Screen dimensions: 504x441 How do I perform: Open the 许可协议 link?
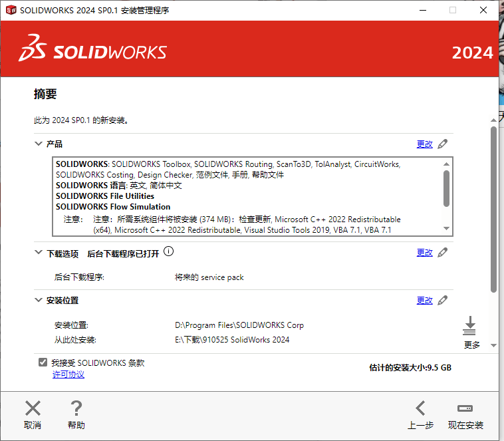68,374
